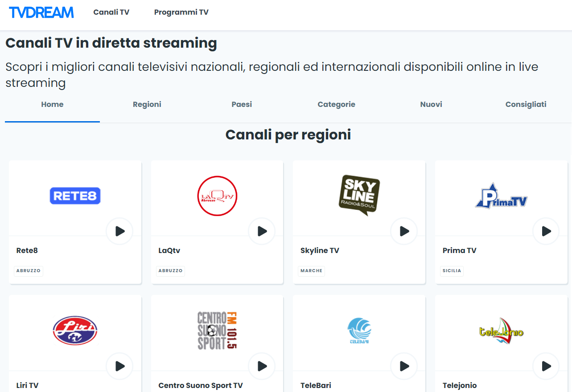Screen dimensions: 572x392
Task: Open the MARCHE tag under Skyline TV
Action: (311, 271)
